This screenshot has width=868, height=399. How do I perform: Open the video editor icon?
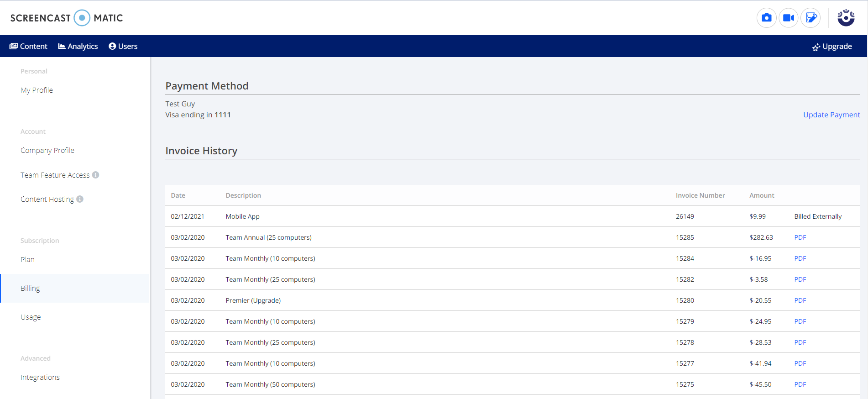pos(810,18)
